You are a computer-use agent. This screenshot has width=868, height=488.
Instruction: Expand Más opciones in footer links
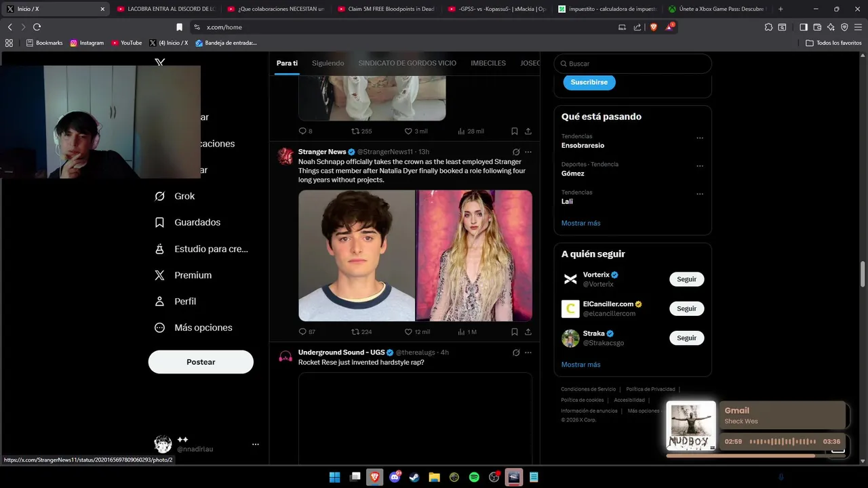pyautogui.click(x=644, y=411)
